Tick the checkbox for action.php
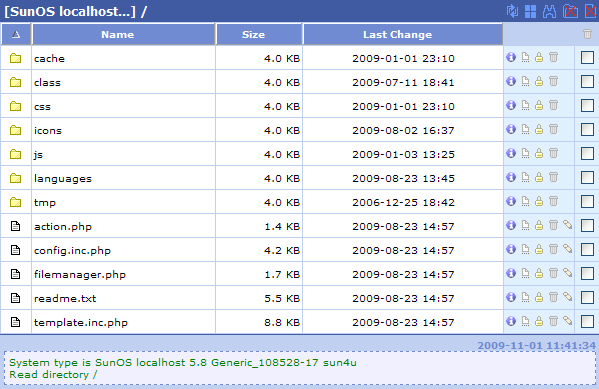 pos(587,225)
